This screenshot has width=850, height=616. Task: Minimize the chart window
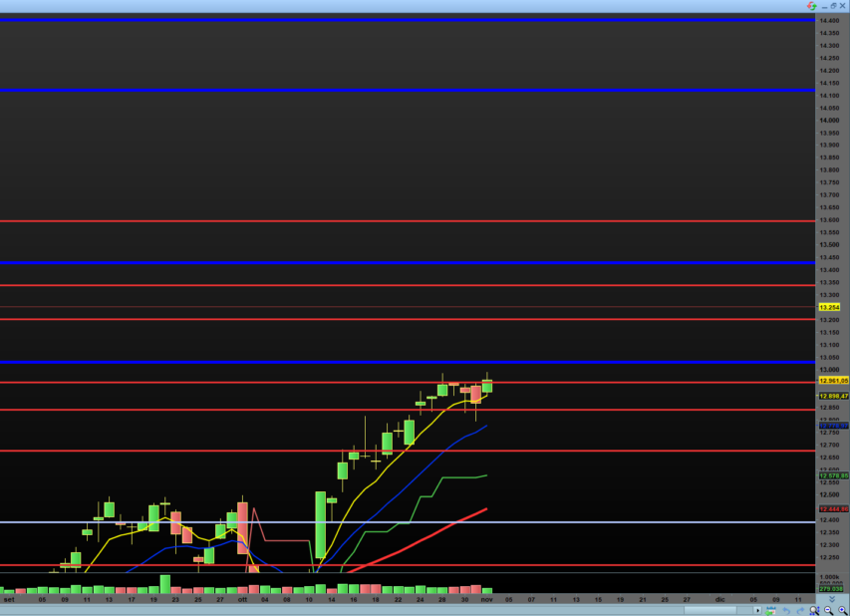[824, 5]
